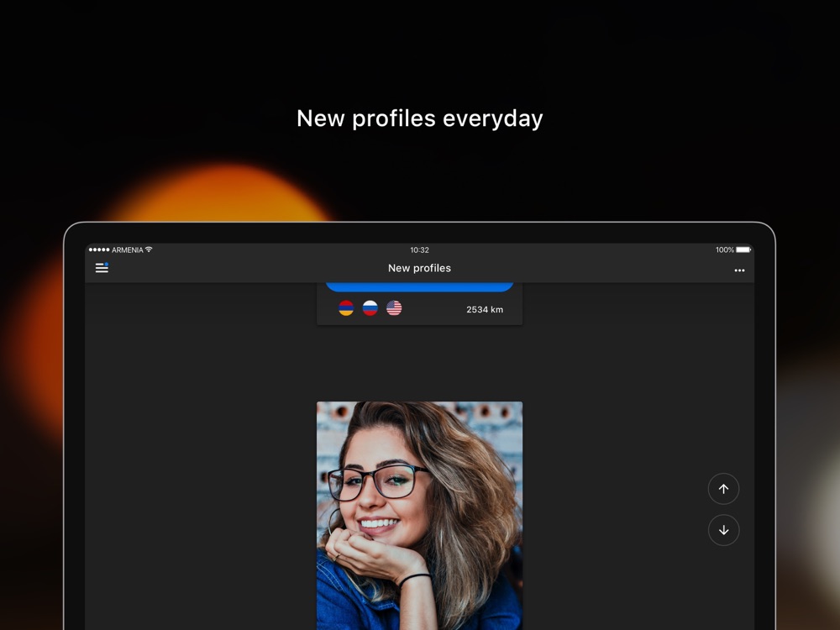The height and width of the screenshot is (630, 840).
Task: Click the "New profiles everyday" headline
Action: 419,118
